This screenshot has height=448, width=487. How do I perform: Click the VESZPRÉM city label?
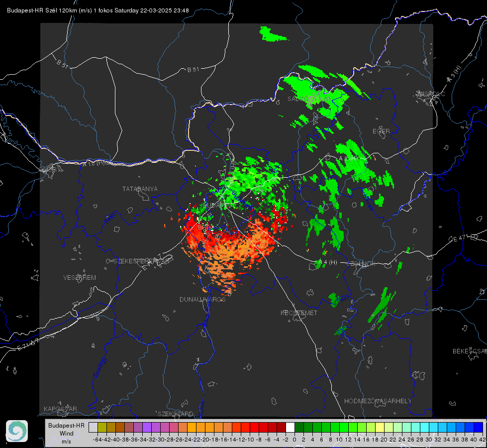80,278
